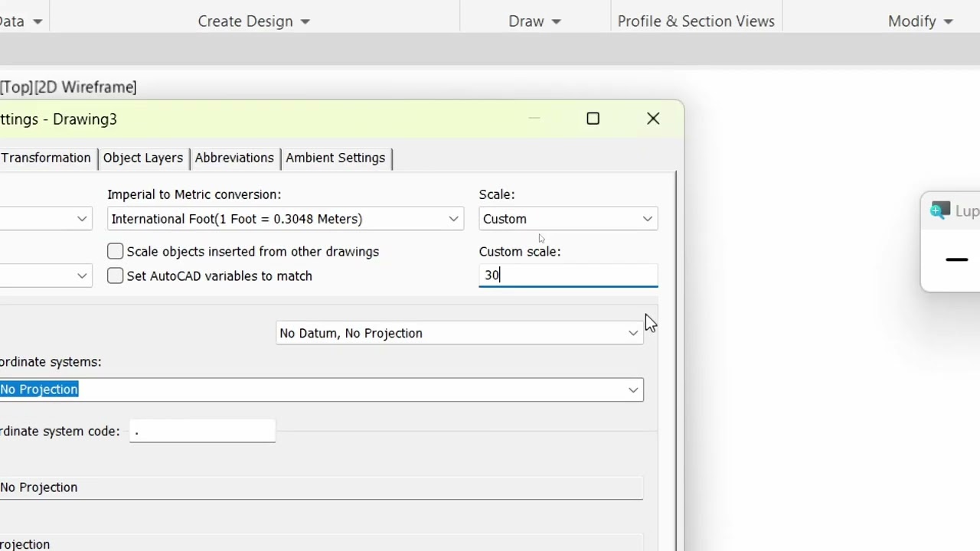Click the Lupa magnifier icon

coord(939,211)
